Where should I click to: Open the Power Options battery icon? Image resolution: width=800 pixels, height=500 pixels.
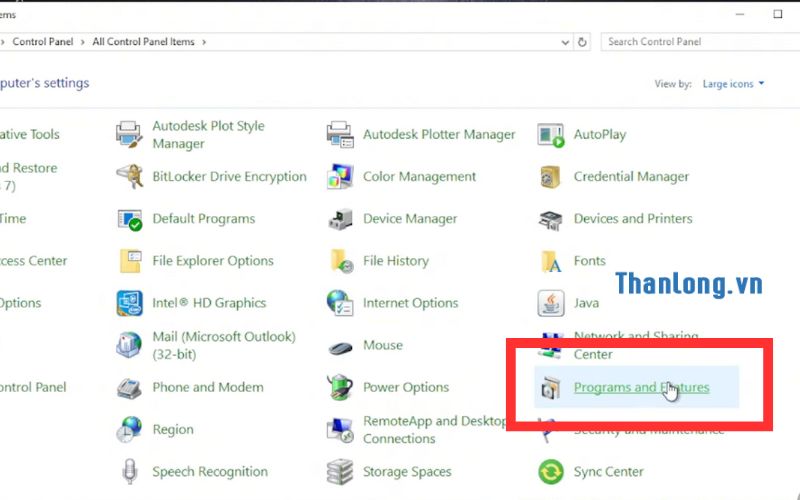[340, 387]
